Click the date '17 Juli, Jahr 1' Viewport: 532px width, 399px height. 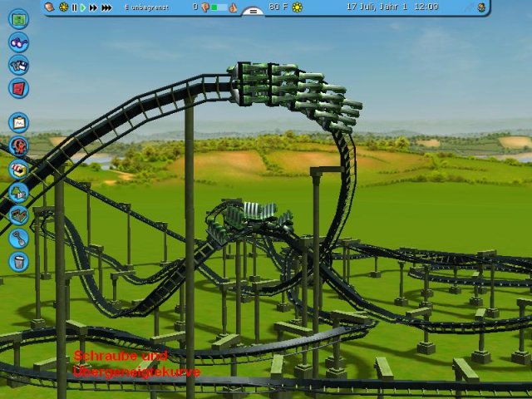(x=377, y=7)
